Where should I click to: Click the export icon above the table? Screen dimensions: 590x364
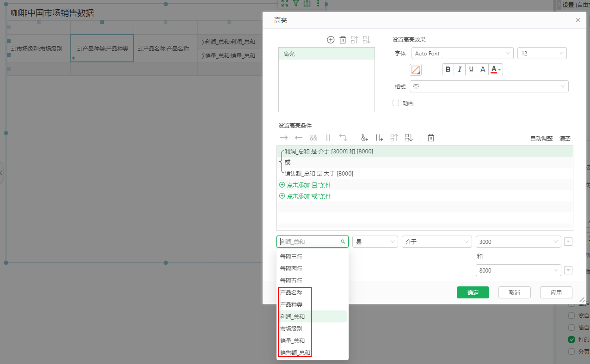[x=307, y=3]
